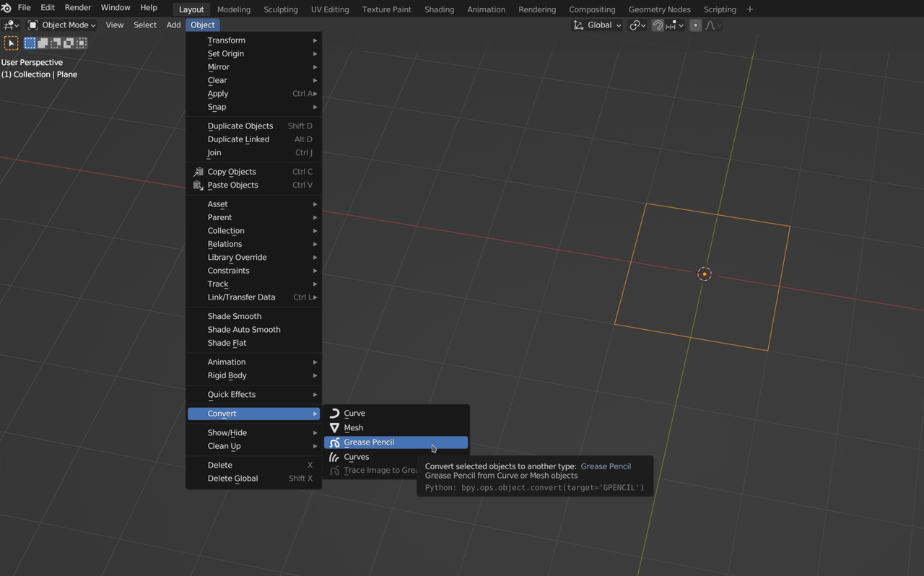Click the Plane object's origin point
924x576 pixels.
click(705, 274)
